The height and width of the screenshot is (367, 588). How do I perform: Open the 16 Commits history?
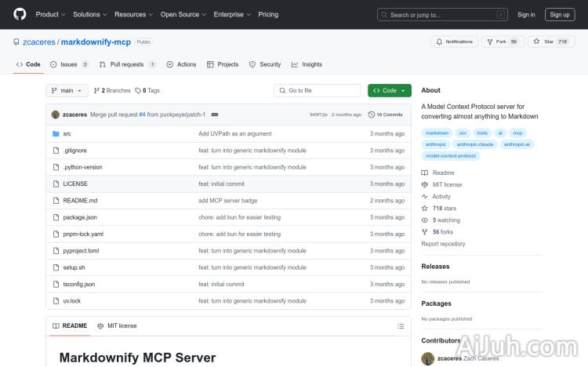[x=386, y=114]
